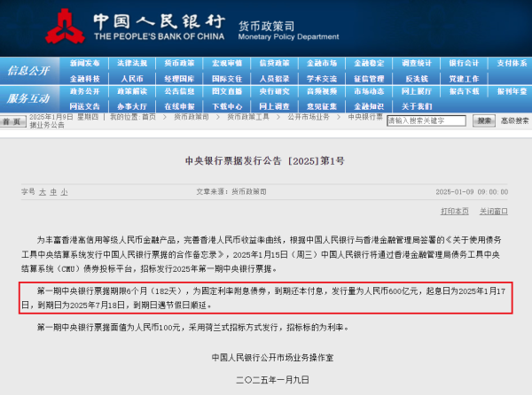This screenshot has width=532, height=395.
Task: Open the 信贷政策 section
Action: [x=275, y=63]
